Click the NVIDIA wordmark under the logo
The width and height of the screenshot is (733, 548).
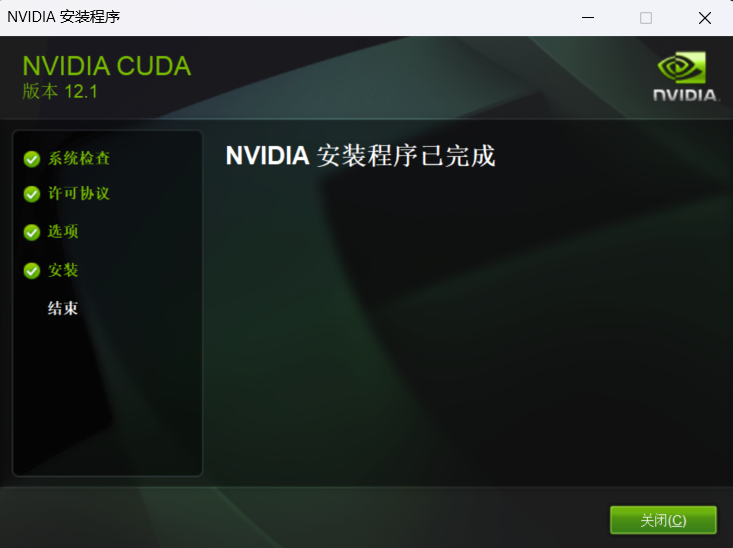click(685, 95)
